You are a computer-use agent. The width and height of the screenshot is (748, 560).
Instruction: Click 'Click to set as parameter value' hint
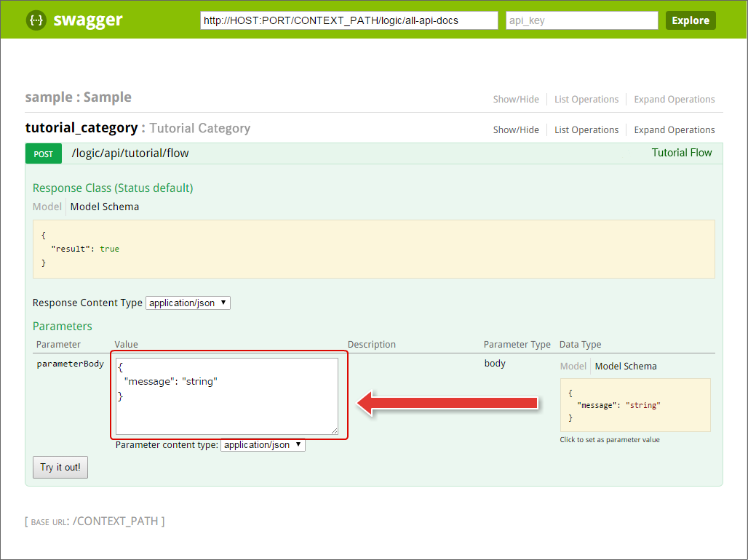click(610, 440)
